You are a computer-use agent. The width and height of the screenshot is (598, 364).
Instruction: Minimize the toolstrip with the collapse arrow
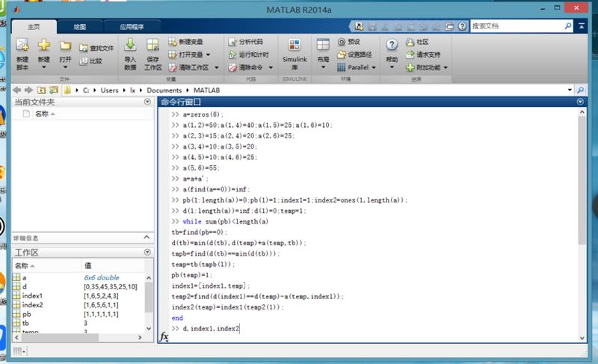[582, 26]
